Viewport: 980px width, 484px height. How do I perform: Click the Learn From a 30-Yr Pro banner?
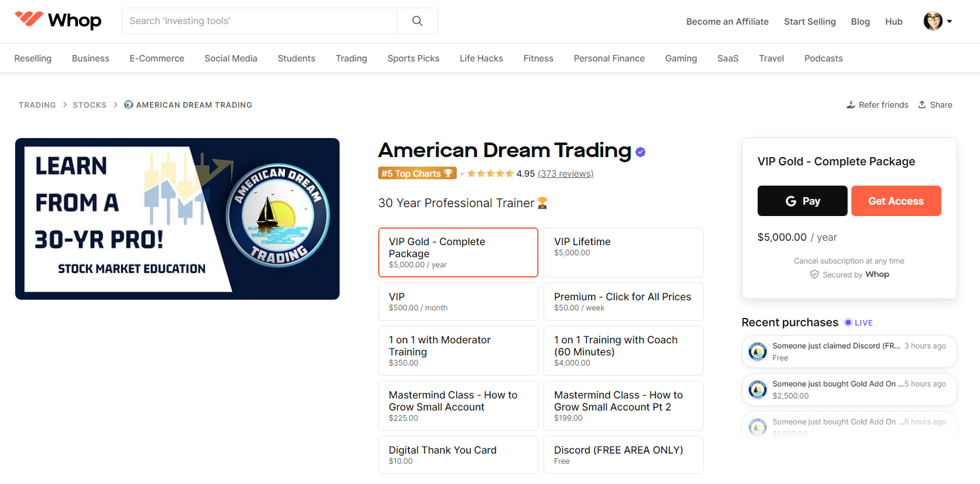[177, 219]
